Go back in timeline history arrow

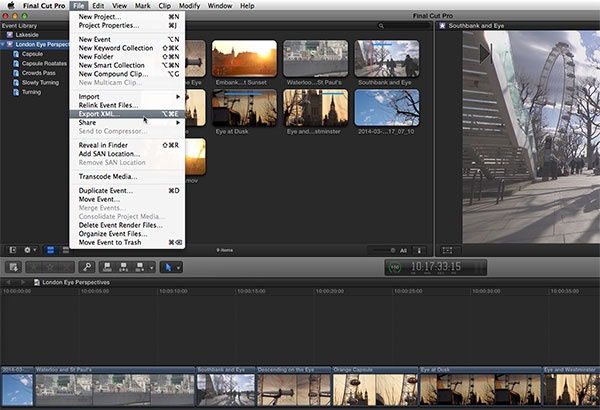[8, 282]
